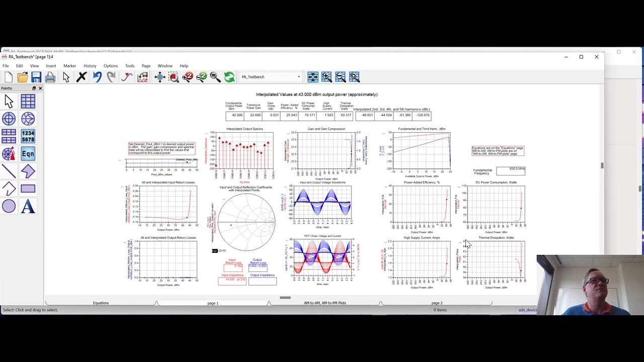644x362 pixels.
Task: Zoom in by two
Action: [x=188, y=77]
